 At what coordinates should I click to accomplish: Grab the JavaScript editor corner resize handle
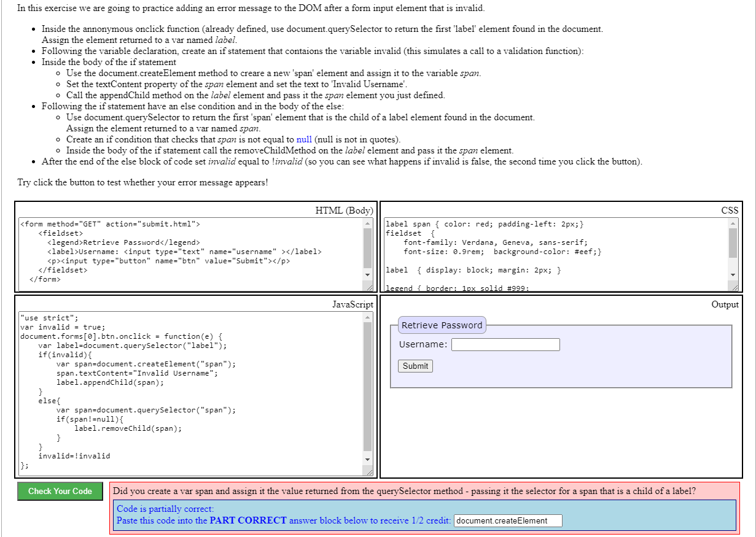(368, 473)
